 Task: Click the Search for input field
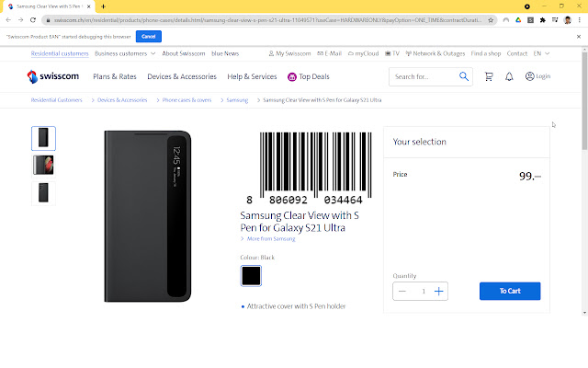[x=424, y=76]
